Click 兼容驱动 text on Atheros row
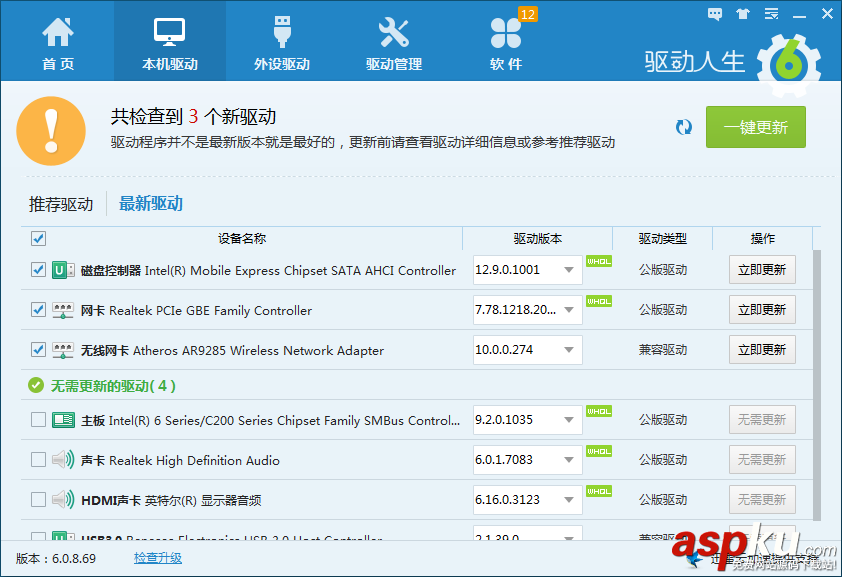This screenshot has width=842, height=577. pyautogui.click(x=663, y=350)
